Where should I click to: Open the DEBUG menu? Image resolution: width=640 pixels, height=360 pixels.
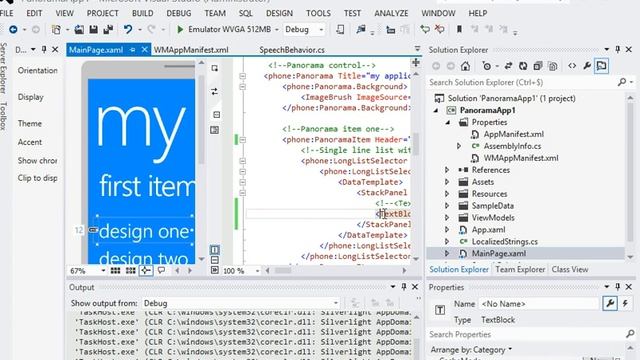(x=179, y=13)
